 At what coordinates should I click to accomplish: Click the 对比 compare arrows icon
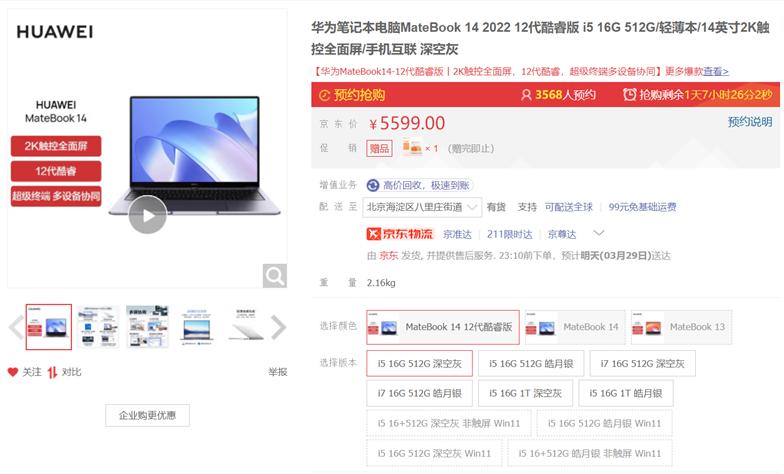pos(52,372)
